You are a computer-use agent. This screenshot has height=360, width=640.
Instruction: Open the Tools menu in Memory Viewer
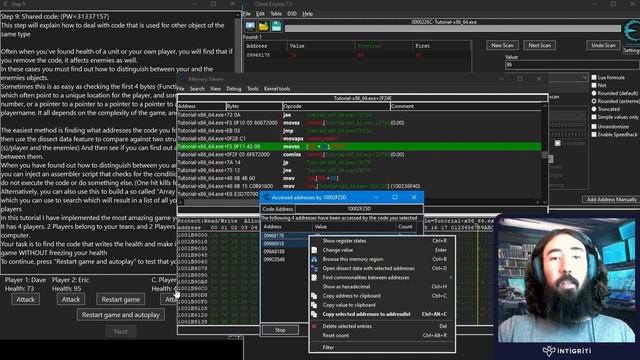tap(253, 89)
